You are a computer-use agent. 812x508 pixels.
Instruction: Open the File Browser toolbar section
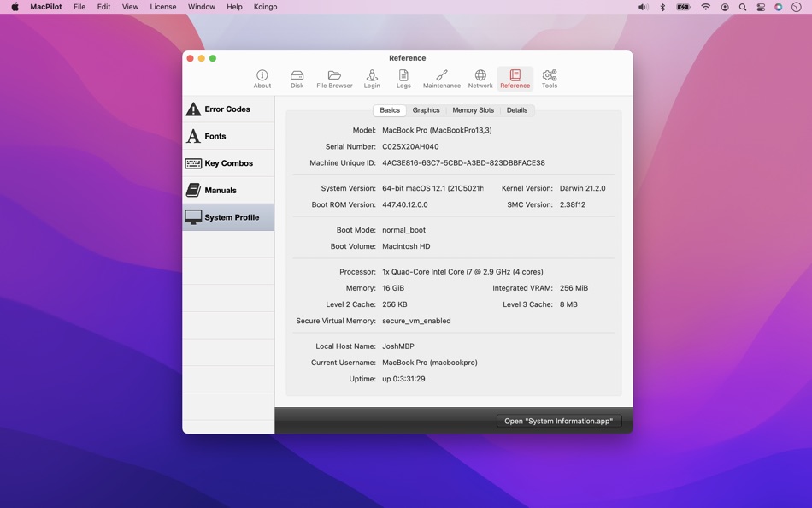[334, 79]
